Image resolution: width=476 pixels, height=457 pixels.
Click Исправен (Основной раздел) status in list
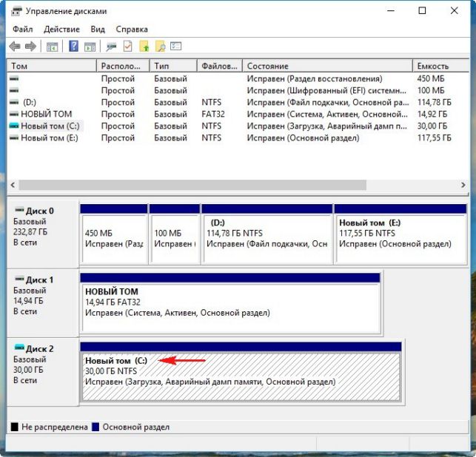coord(303,138)
